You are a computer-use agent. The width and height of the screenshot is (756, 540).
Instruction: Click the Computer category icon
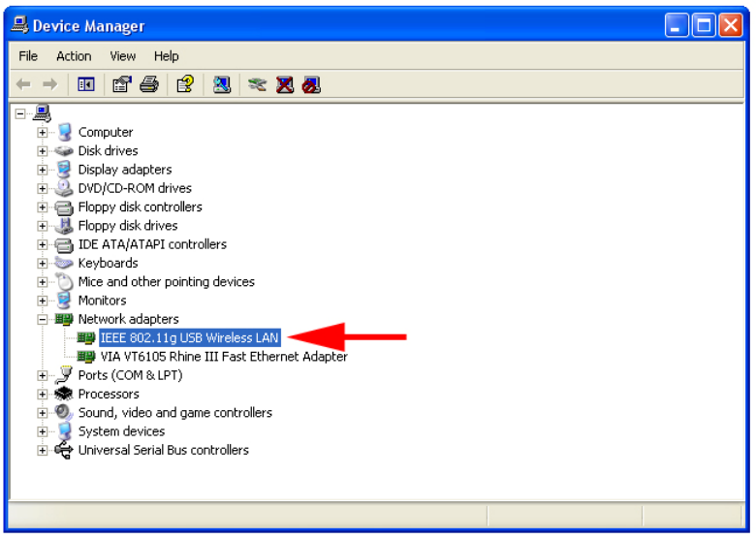pos(65,132)
